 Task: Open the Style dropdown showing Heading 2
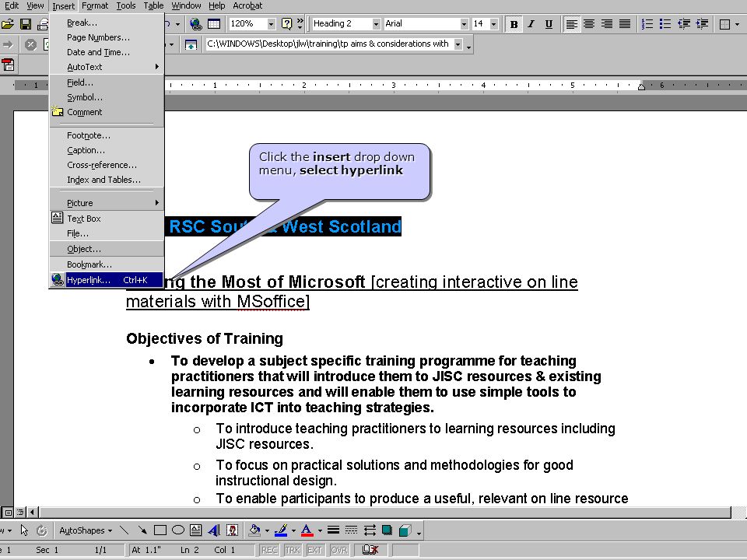click(376, 24)
